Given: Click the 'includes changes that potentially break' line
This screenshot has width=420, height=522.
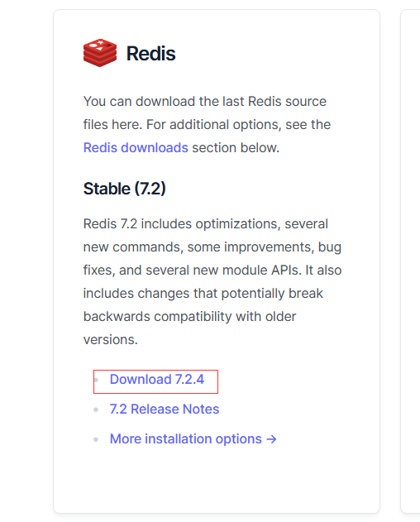Looking at the screenshot, I should point(203,294).
